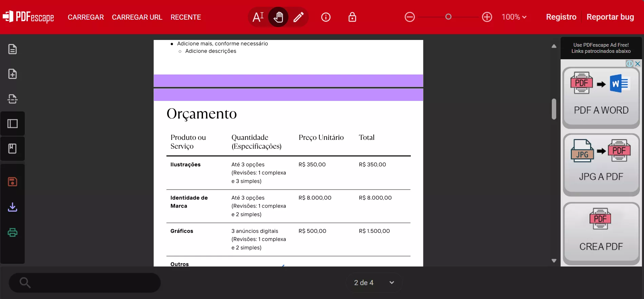The width and height of the screenshot is (644, 299).
Task: Click the scan document icon in sidebar
Action: (x=13, y=99)
